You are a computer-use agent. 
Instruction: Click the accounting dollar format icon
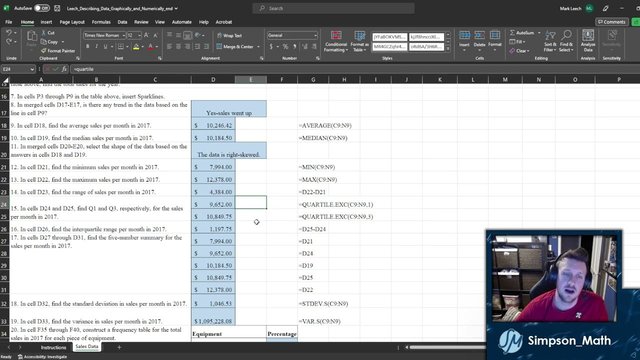point(271,47)
